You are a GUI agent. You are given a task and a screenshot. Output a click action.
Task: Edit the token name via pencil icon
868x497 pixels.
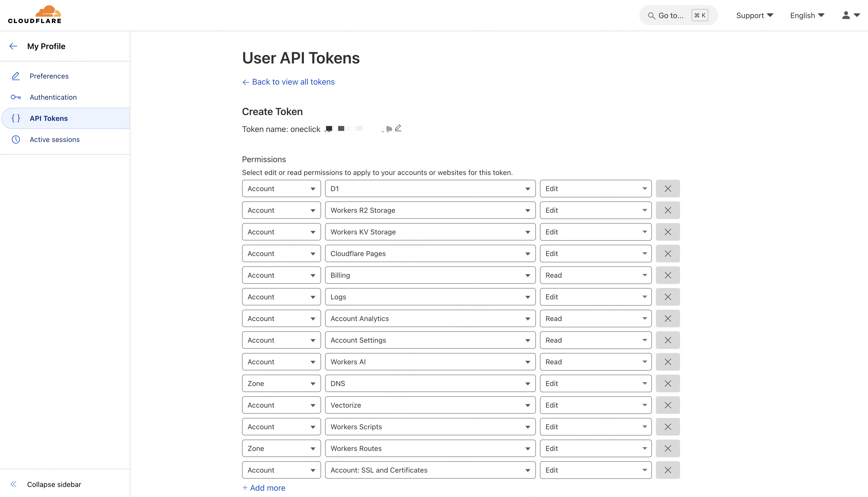click(398, 128)
